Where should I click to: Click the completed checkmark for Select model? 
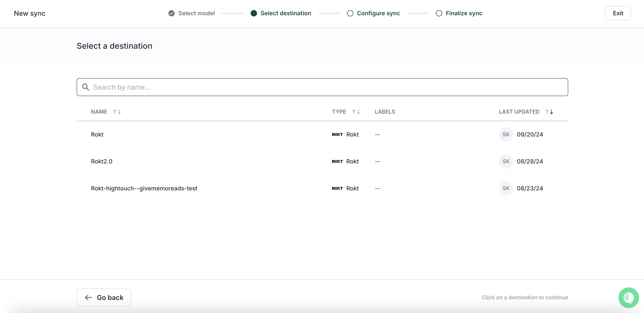(x=172, y=13)
